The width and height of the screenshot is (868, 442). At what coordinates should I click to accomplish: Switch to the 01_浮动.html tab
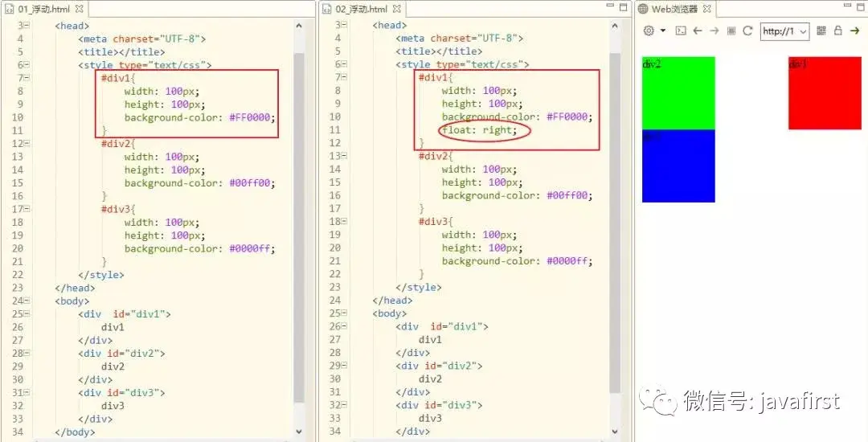pos(44,9)
